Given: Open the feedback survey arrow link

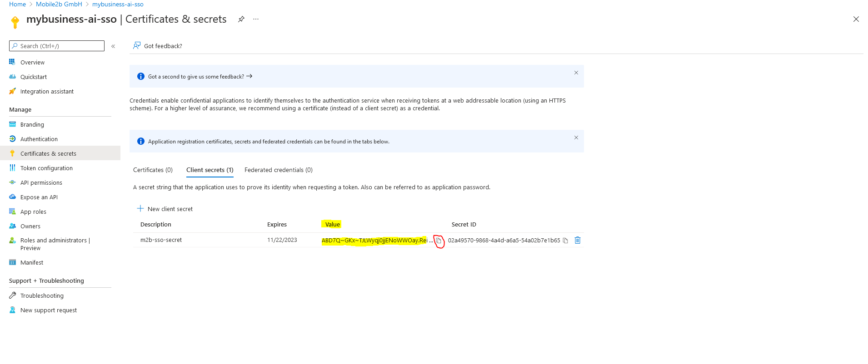Looking at the screenshot, I should point(249,76).
